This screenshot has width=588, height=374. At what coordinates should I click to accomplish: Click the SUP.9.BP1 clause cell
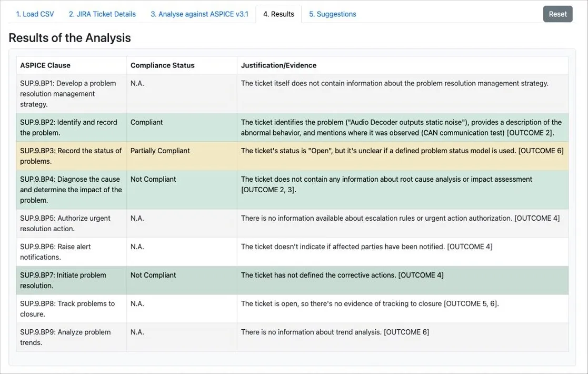click(71, 94)
